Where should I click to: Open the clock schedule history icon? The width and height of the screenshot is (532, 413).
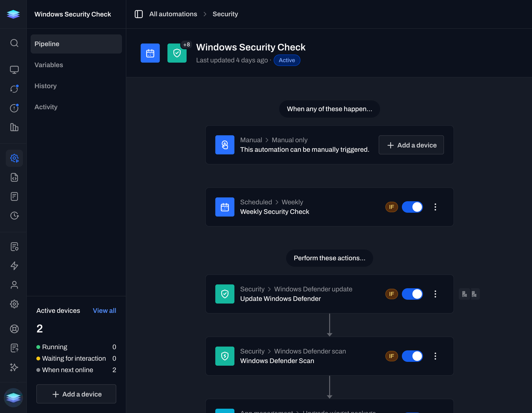pyautogui.click(x=14, y=216)
